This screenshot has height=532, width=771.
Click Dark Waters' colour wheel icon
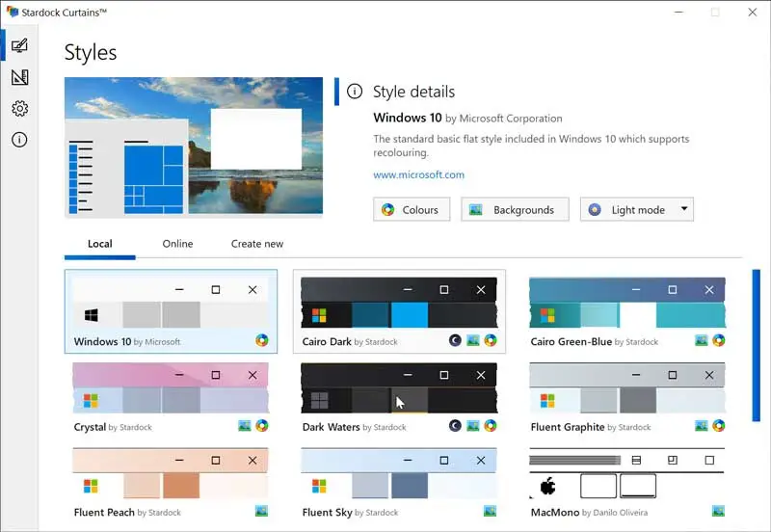491,426
